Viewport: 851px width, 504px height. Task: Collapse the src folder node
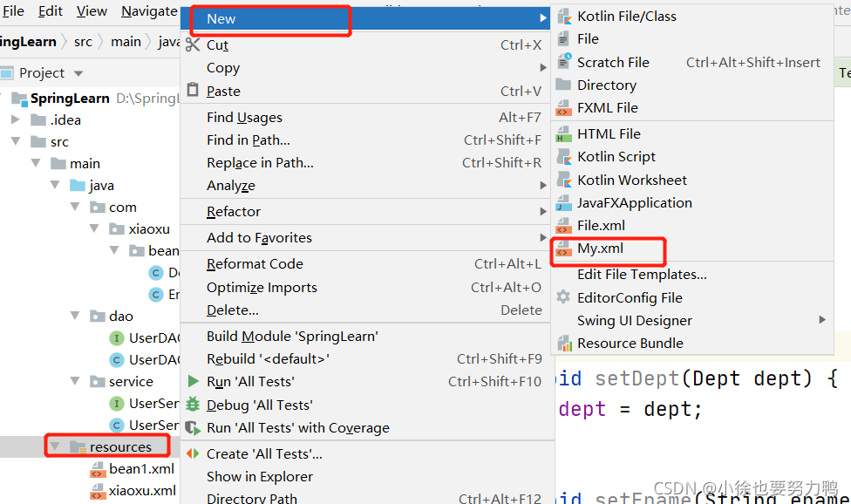tap(16, 141)
